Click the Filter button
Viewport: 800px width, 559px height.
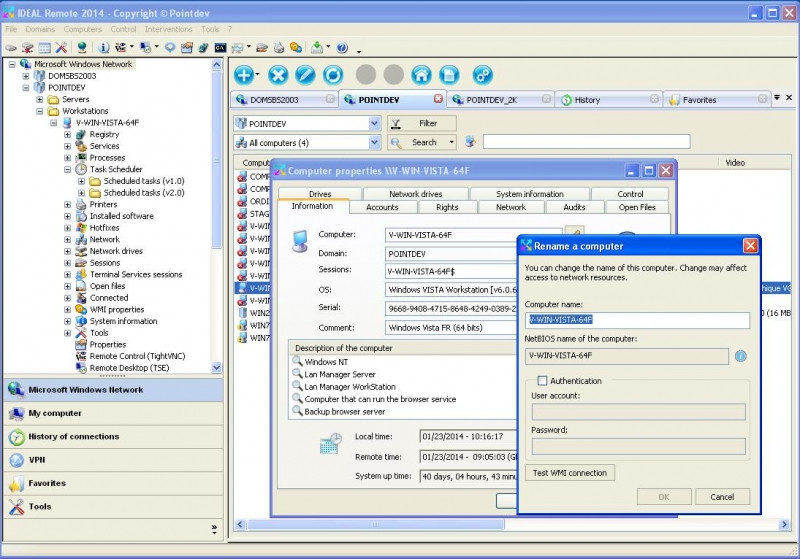click(x=421, y=123)
